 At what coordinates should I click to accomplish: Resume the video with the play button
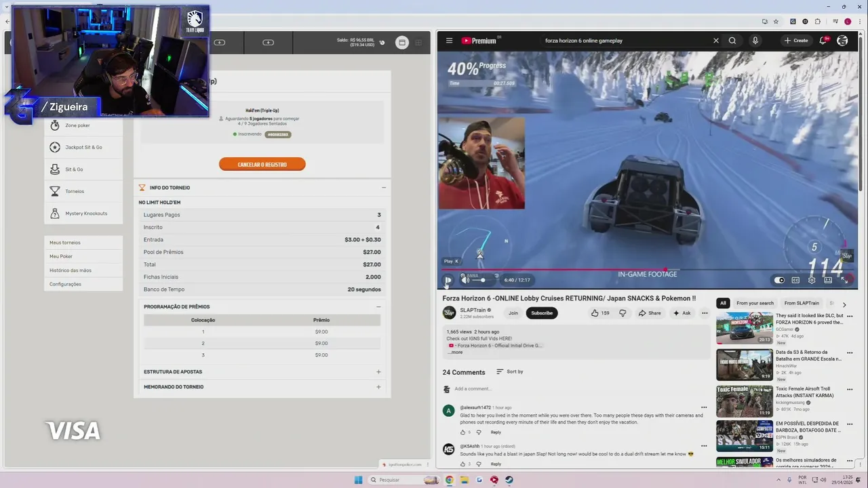pyautogui.click(x=448, y=280)
